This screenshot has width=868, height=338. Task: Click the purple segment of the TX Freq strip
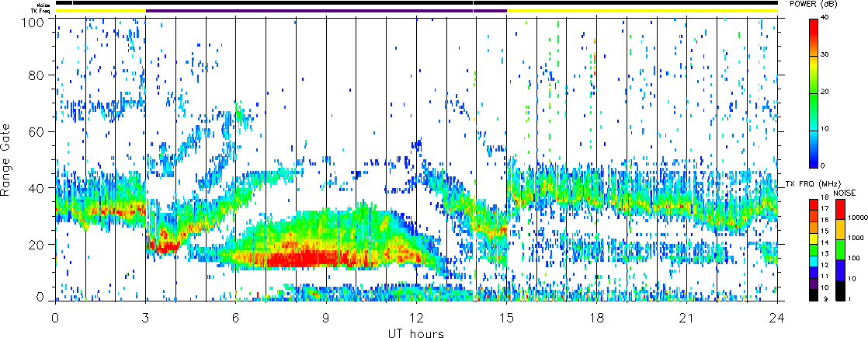pos(326,11)
